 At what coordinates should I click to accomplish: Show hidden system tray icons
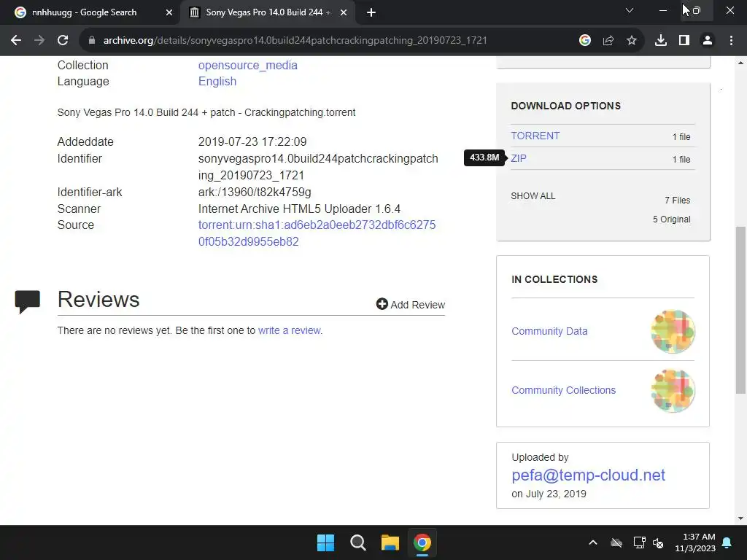pyautogui.click(x=592, y=542)
